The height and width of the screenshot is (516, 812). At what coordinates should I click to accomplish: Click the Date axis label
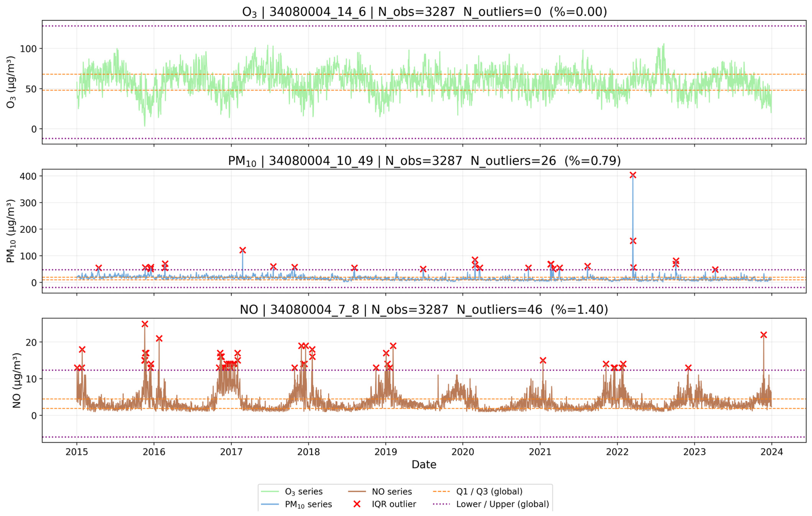pyautogui.click(x=424, y=464)
